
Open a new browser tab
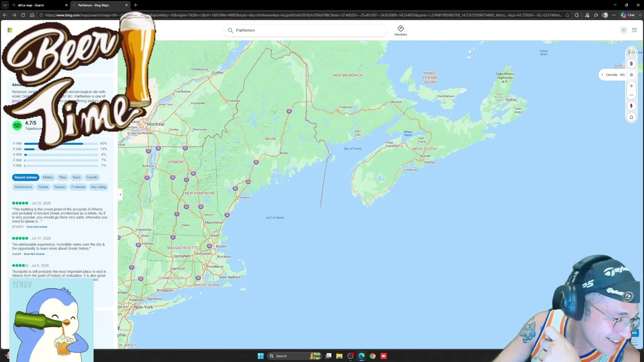pos(135,5)
